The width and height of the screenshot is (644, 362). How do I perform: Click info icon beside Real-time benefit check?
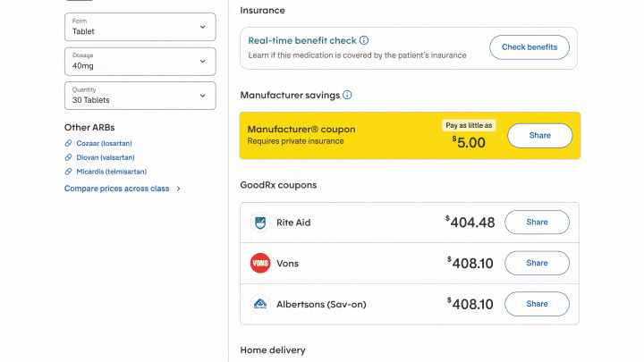coord(364,40)
